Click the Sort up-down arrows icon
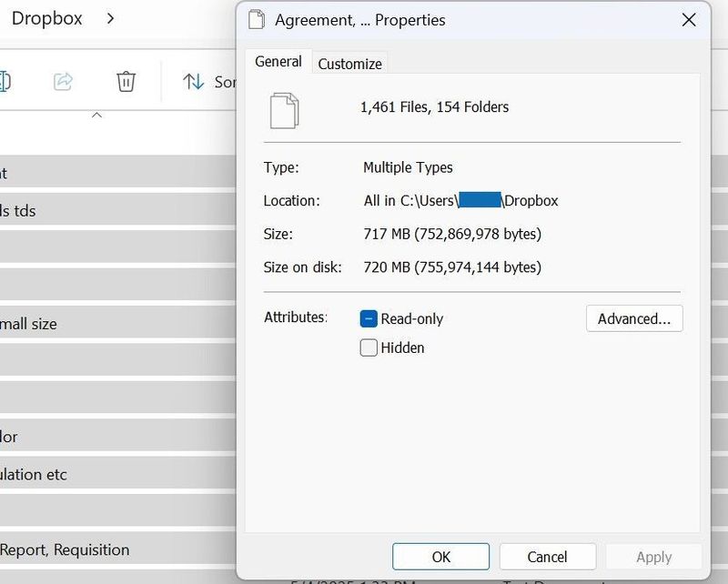This screenshot has width=728, height=584. pos(193,82)
